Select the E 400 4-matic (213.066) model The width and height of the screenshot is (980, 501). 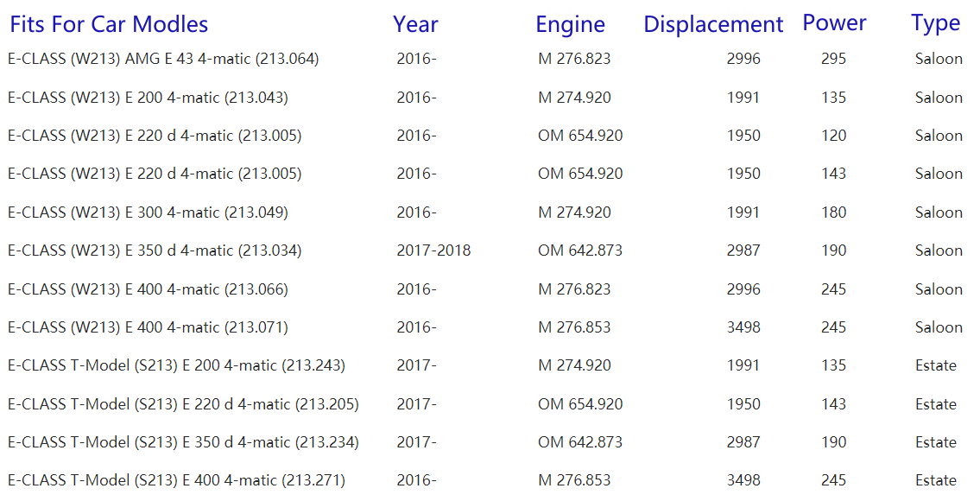coord(148,289)
